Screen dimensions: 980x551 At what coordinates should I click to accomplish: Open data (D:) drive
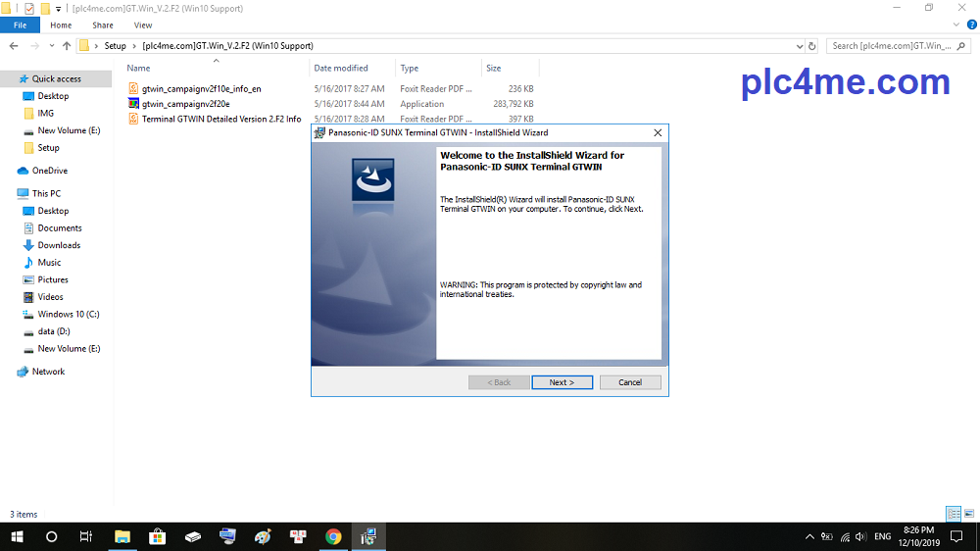pyautogui.click(x=54, y=330)
